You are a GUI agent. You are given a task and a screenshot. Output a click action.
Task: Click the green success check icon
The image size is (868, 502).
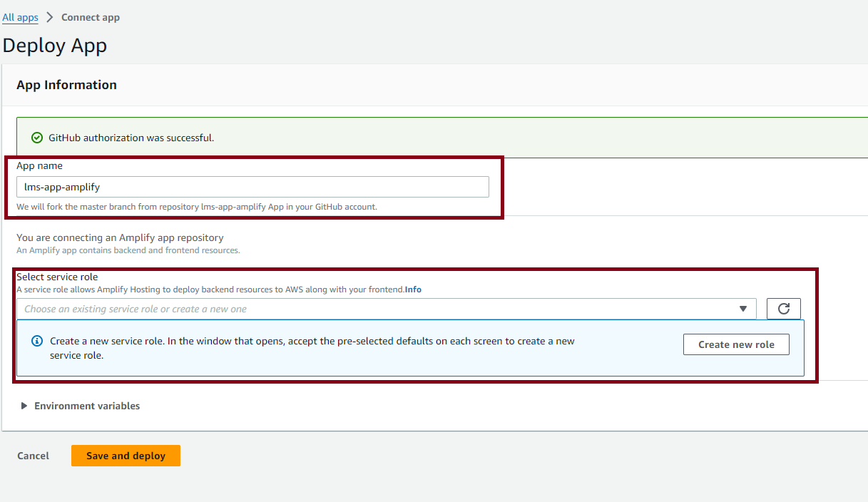pos(37,138)
